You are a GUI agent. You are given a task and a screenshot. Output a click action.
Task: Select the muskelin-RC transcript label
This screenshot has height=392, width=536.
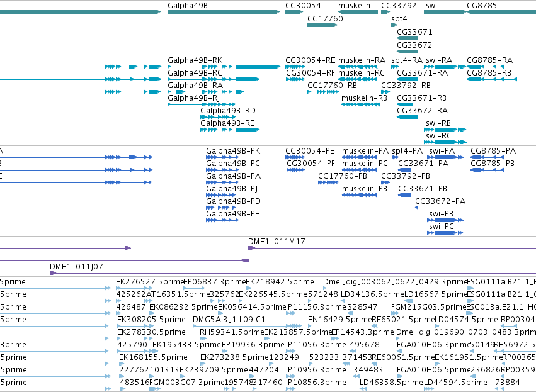click(x=362, y=73)
